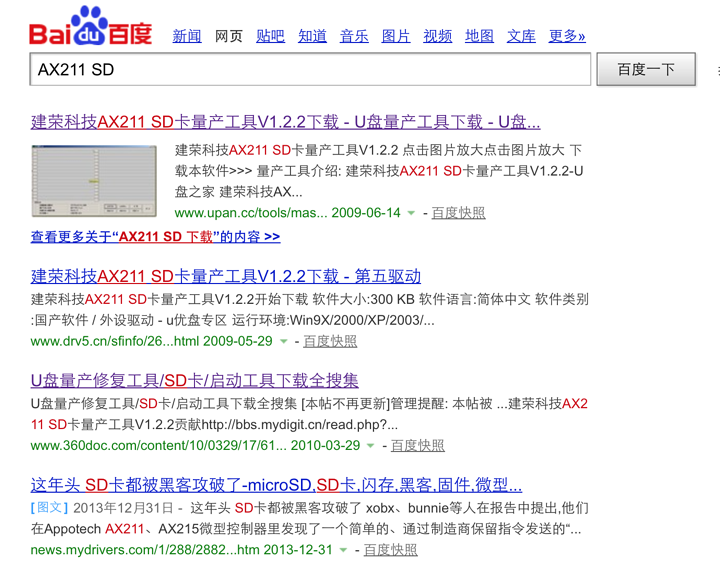Screen dimensions: 720x566
Task: Open result 这年头 SD卡都被黑客攻破了
Action: coord(276,485)
